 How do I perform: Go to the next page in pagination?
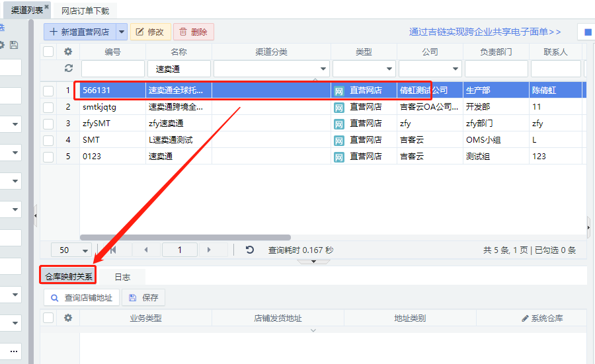(209, 250)
